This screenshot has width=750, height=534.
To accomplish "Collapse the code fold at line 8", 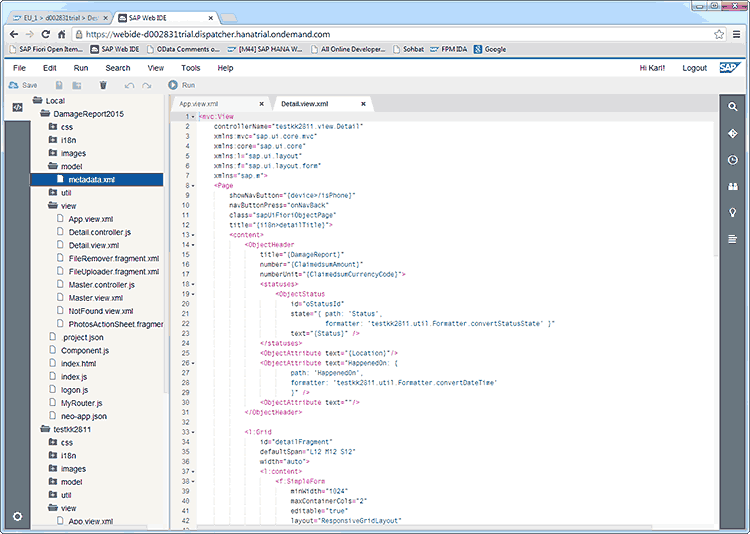I will pyautogui.click(x=193, y=186).
